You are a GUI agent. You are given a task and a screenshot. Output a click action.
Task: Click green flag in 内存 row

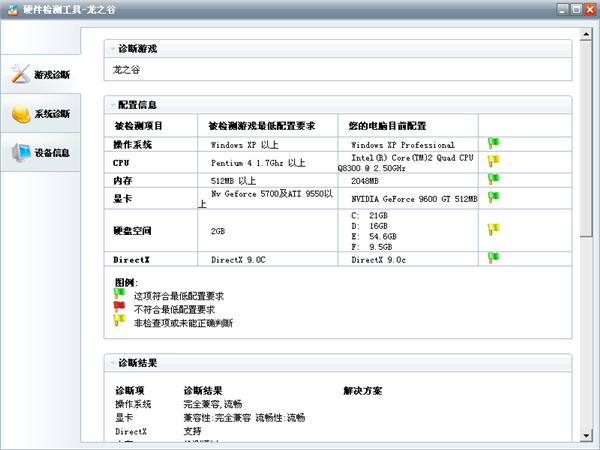(493, 179)
